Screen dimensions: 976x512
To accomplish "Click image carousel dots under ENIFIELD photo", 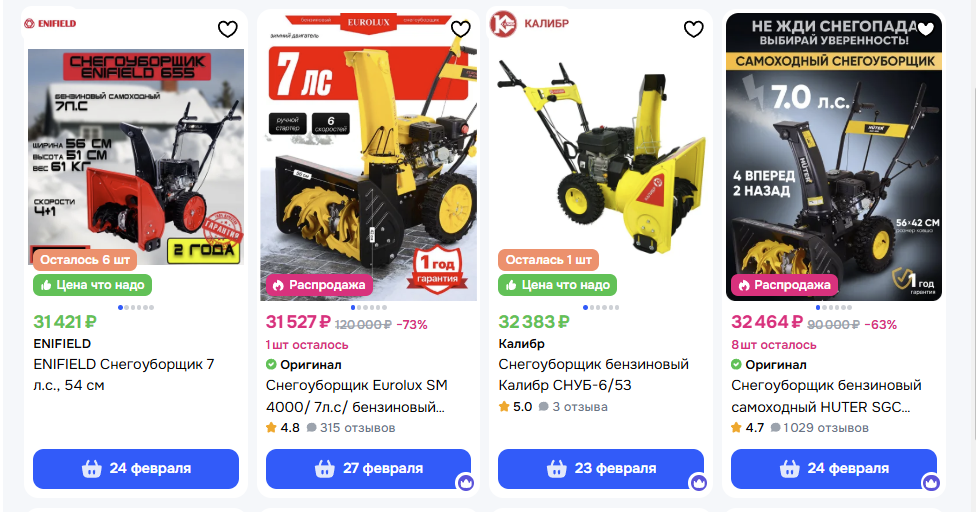I will click(136, 307).
